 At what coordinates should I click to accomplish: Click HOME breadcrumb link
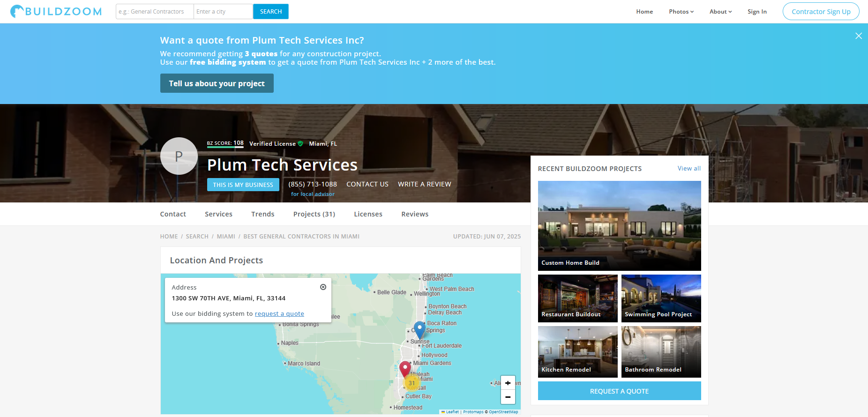(x=169, y=237)
